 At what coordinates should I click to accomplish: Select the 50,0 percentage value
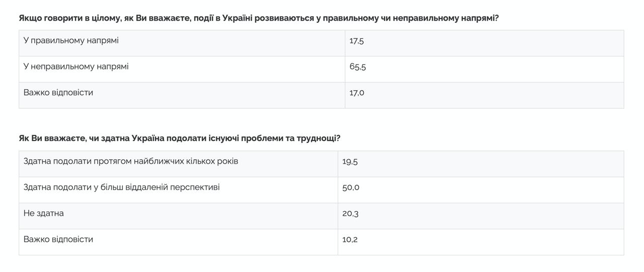[x=351, y=188]
